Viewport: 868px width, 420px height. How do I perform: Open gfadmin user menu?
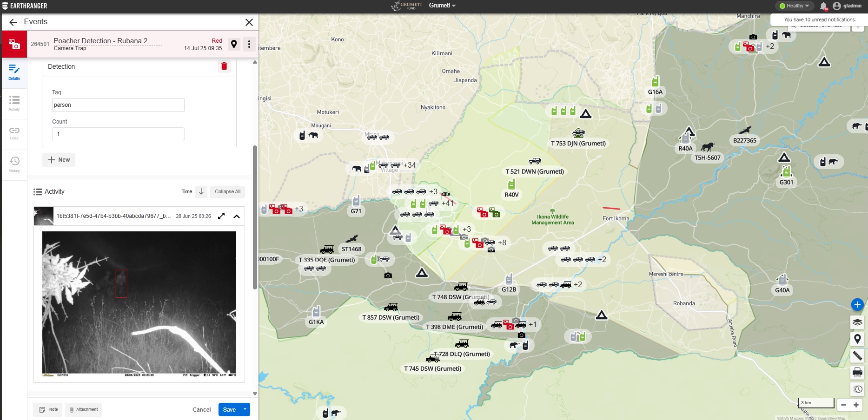tap(847, 6)
